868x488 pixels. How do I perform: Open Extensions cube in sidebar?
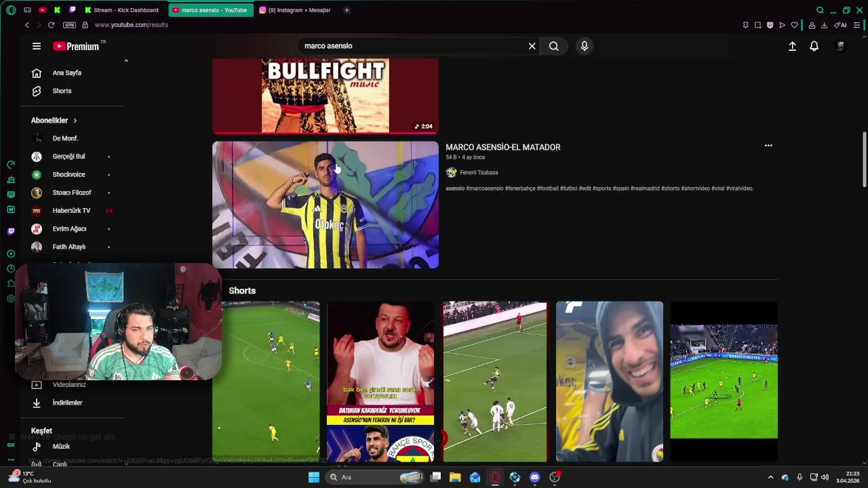click(11, 283)
